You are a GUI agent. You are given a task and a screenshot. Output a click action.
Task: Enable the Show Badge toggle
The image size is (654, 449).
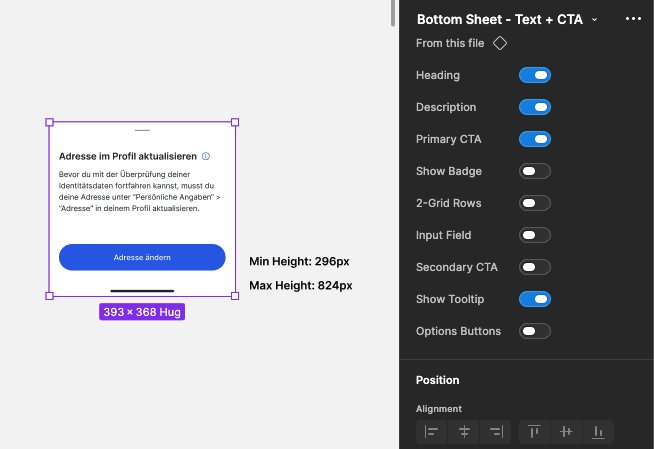click(x=535, y=171)
